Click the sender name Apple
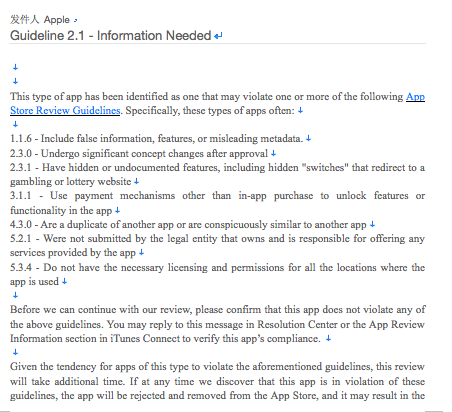The height and width of the screenshot is (412, 452). (x=57, y=20)
